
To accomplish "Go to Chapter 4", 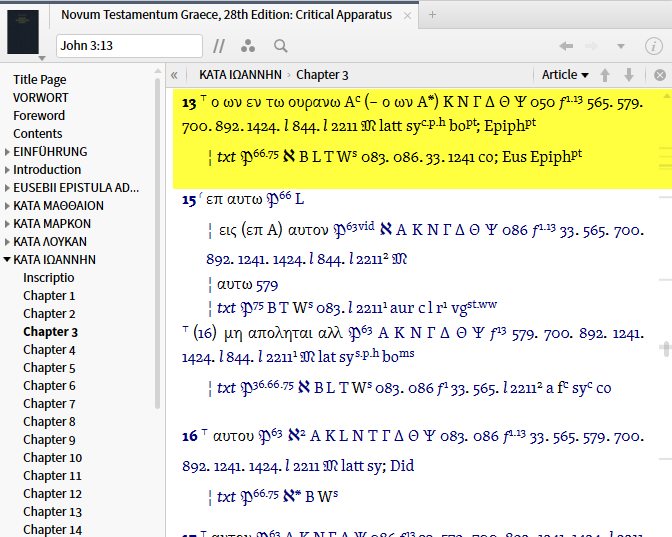I will 49,350.
